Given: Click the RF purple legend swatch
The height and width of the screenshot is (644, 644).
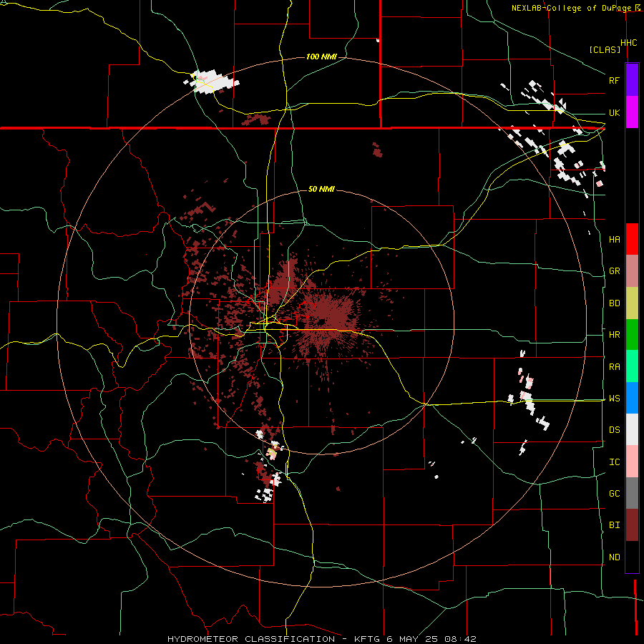Looking at the screenshot, I should point(632,80).
